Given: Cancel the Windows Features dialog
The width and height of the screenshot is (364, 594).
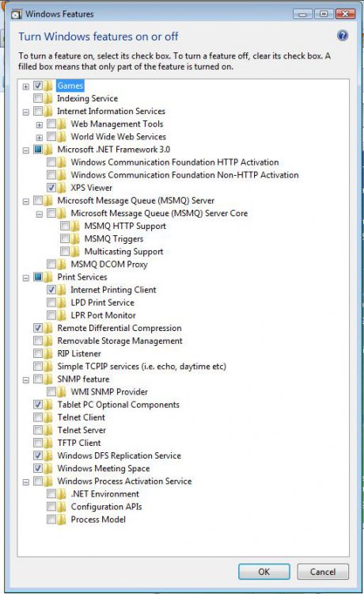Looking at the screenshot, I should click(x=323, y=572).
